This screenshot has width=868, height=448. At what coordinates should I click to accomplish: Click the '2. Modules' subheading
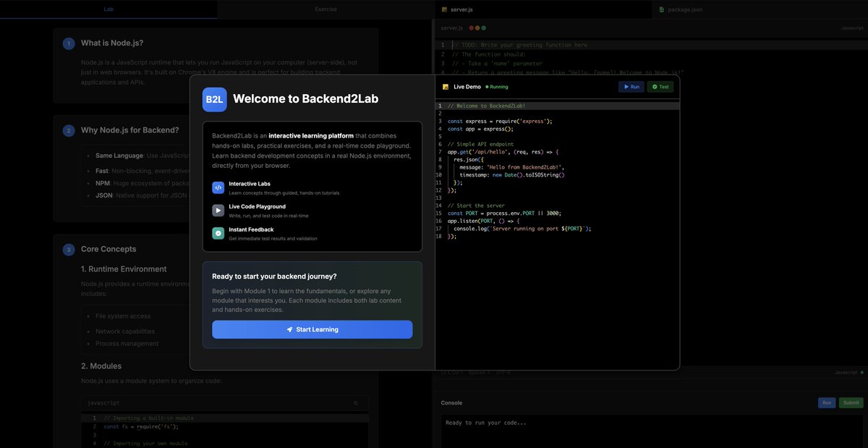pyautogui.click(x=101, y=366)
